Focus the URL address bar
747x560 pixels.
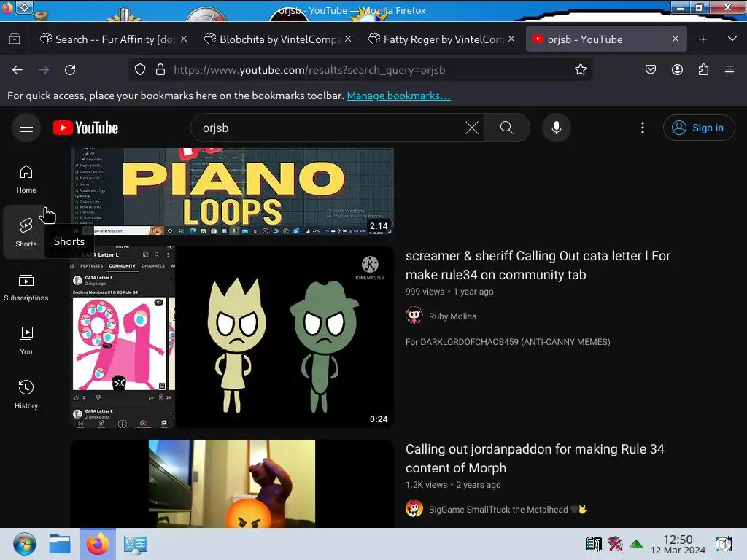360,69
